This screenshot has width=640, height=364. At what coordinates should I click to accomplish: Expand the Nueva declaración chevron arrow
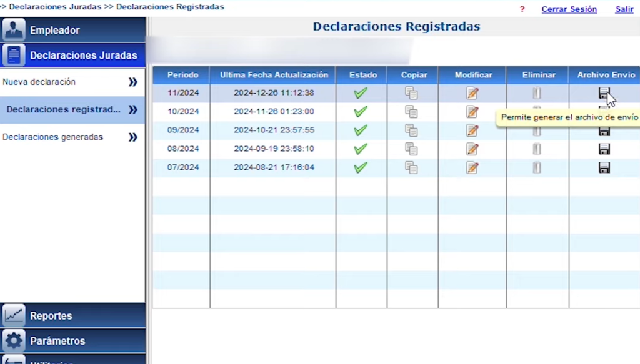tap(132, 82)
